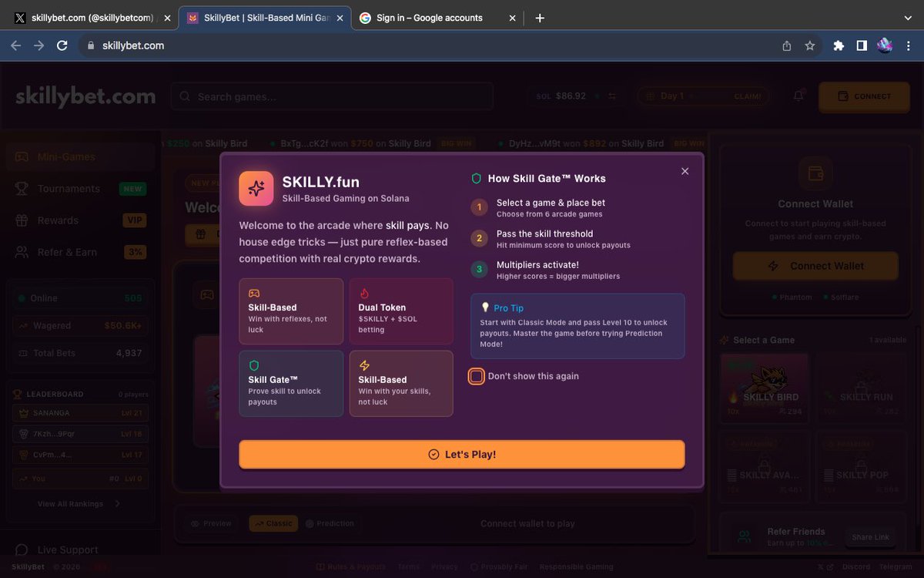Viewport: 924px width, 578px height.
Task: Open a new browser tab
Action: point(540,18)
